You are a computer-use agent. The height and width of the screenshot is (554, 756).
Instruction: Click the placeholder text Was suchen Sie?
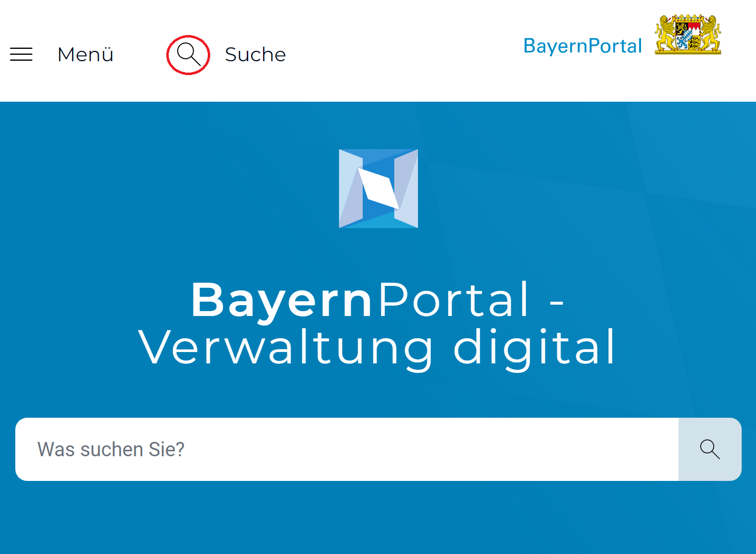tap(111, 449)
